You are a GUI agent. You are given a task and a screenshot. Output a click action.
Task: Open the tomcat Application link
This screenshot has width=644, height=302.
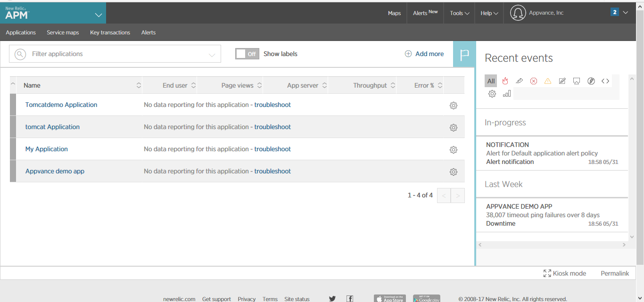[x=52, y=127]
